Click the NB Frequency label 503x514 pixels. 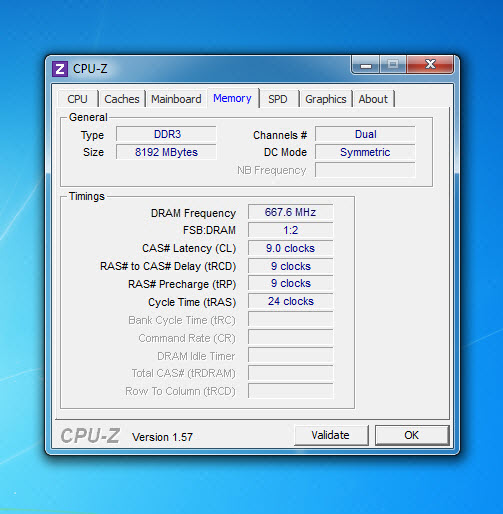click(272, 170)
